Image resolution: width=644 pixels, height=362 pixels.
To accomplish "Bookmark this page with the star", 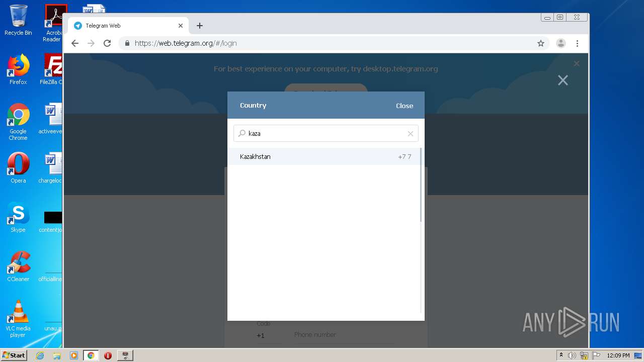I will click(541, 43).
